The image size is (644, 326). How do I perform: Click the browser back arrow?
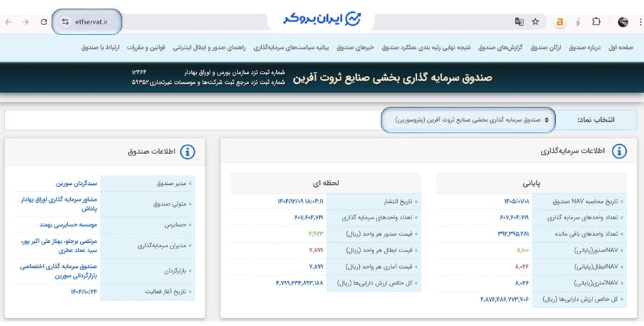tap(8, 21)
